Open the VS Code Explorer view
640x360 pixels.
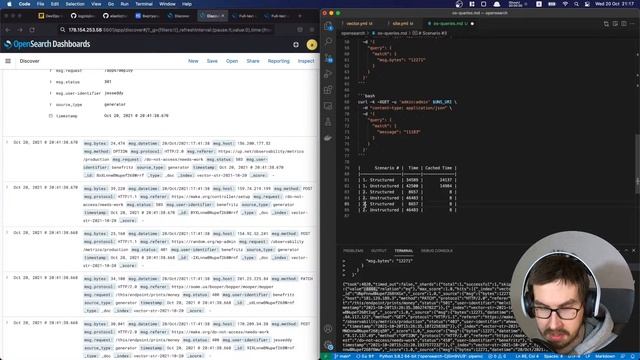(329, 27)
